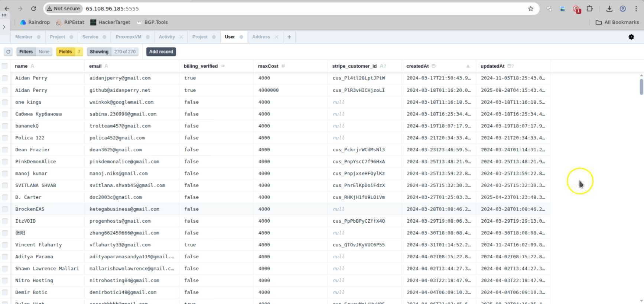Viewport: 644px width, 304px height.
Task: Expand the Fields selector showing 7
Action: click(x=69, y=52)
